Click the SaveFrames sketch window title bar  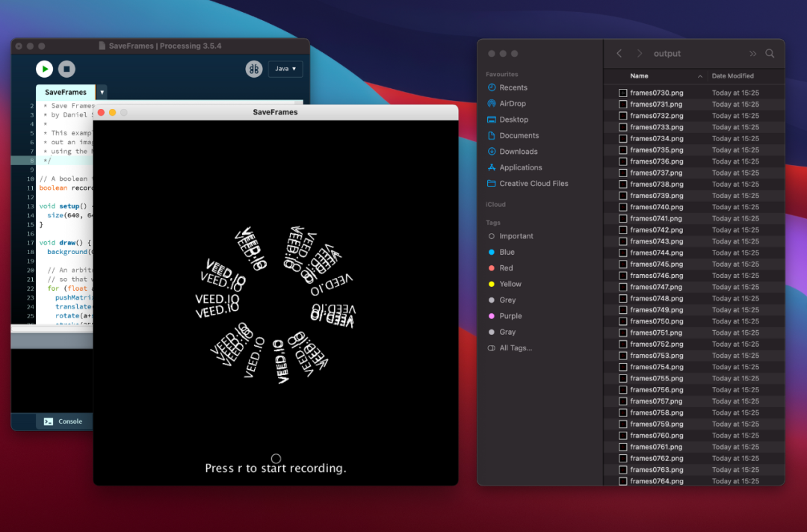(x=275, y=112)
